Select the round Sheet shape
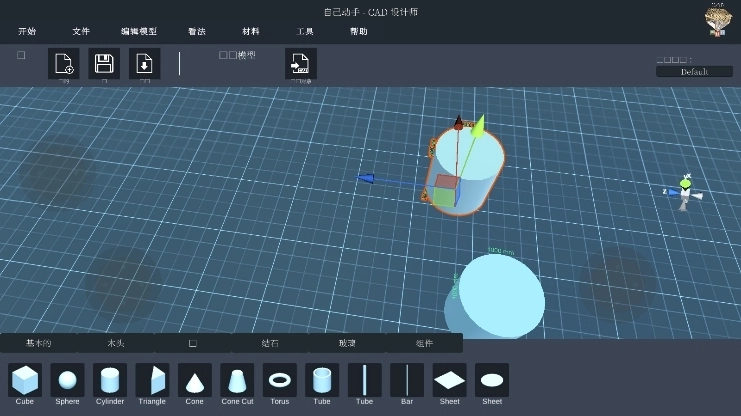741x416 pixels. coord(492,380)
